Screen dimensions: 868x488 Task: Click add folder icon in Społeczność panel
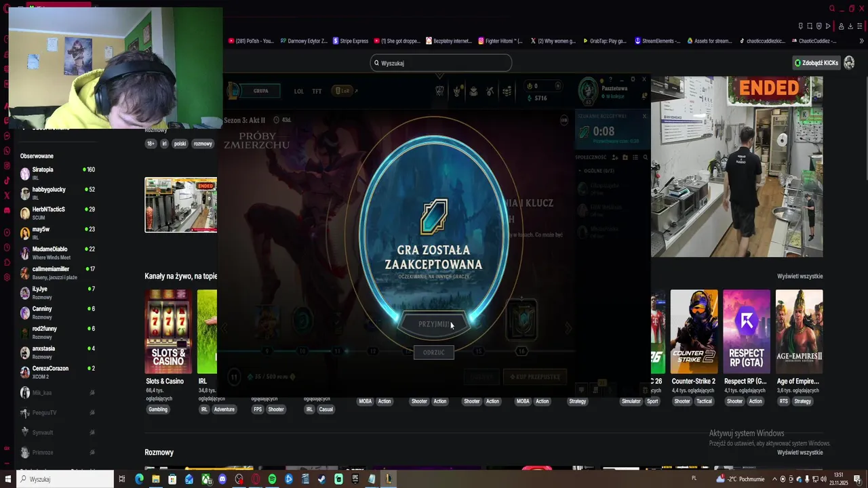(625, 157)
